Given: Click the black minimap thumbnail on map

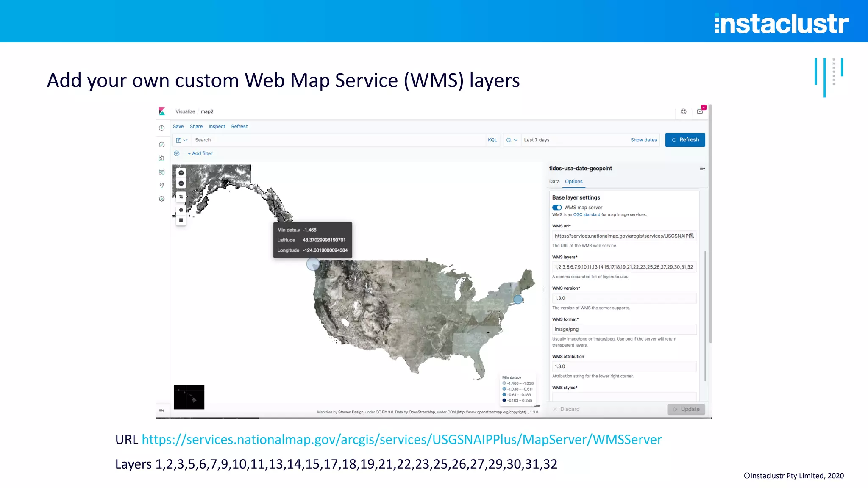Looking at the screenshot, I should pyautogui.click(x=189, y=397).
